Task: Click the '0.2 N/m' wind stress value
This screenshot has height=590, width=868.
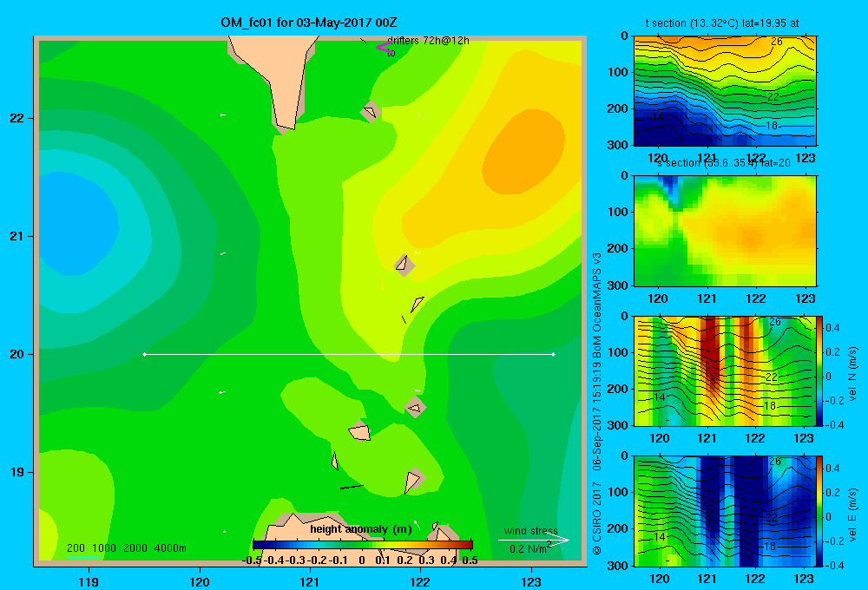Action: [x=529, y=548]
